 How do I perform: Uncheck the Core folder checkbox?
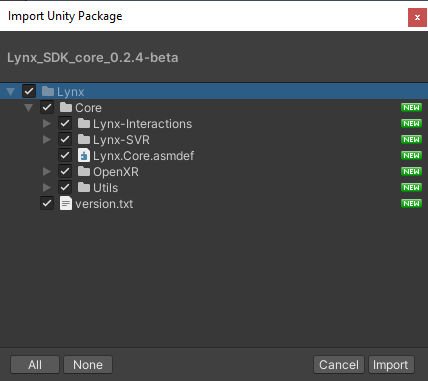[47, 107]
